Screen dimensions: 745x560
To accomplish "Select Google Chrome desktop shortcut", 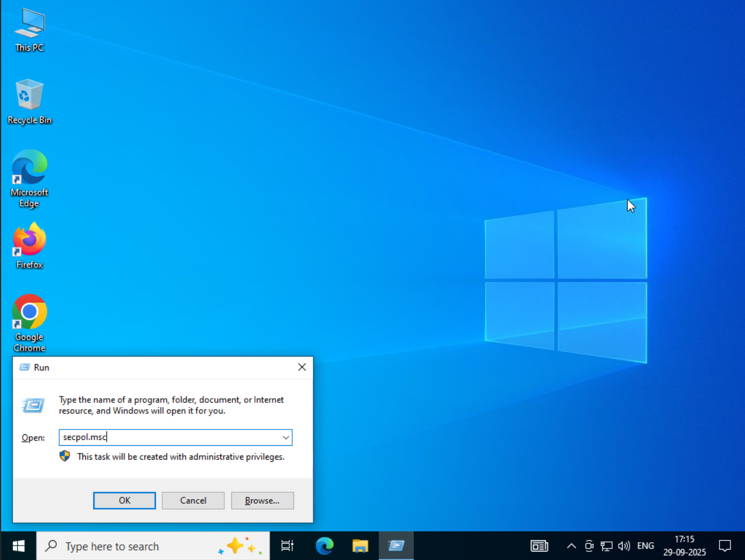I will tap(30, 321).
